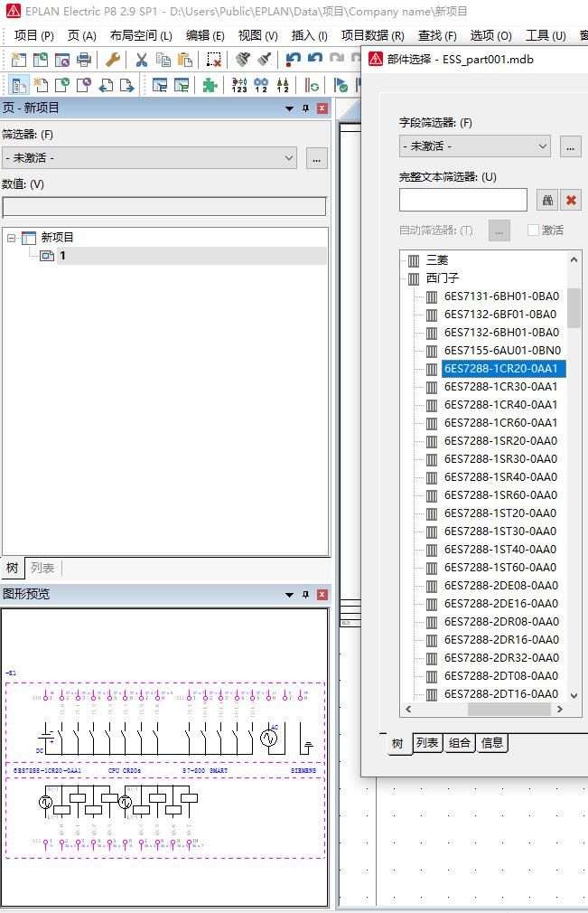Image resolution: width=588 pixels, height=913 pixels.
Task: Pin the 页 - 新项目 panel
Action: (305, 108)
